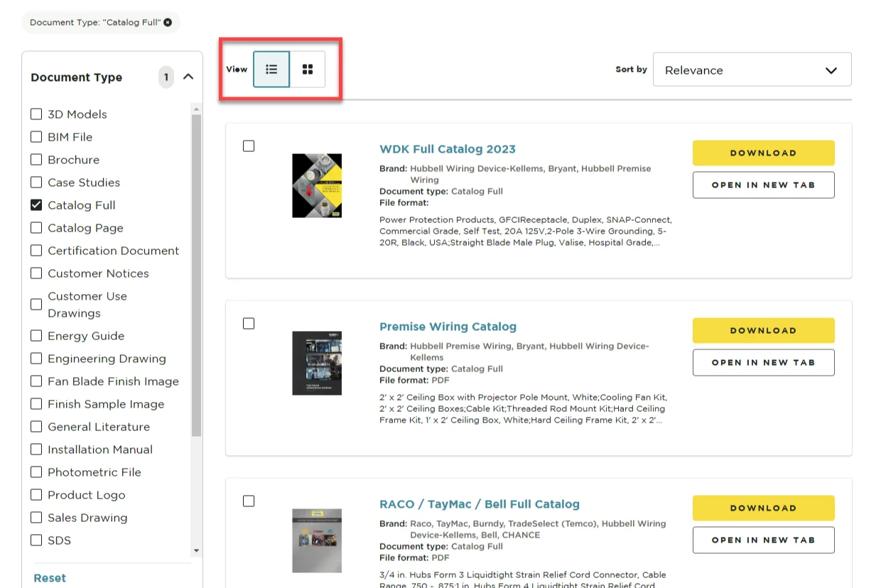The height and width of the screenshot is (588, 881).
Task: Remove the "Catalog Full" filter chip
Action: click(x=168, y=23)
